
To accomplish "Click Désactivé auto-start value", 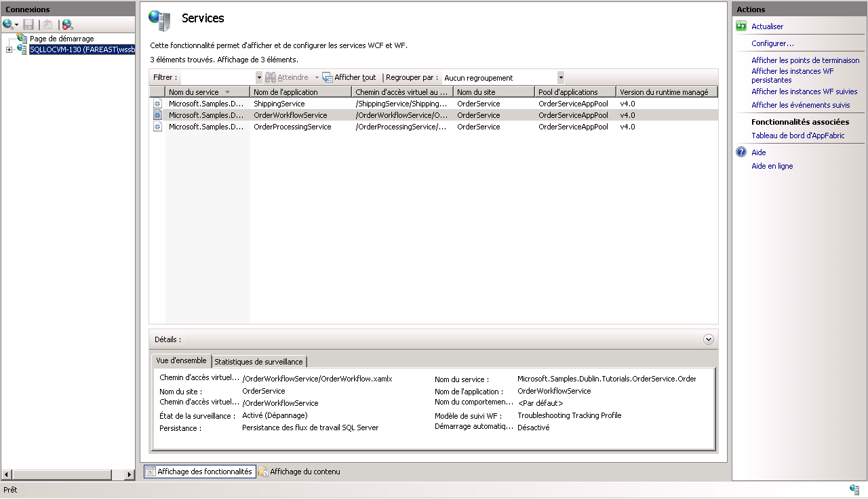I will coord(533,428).
